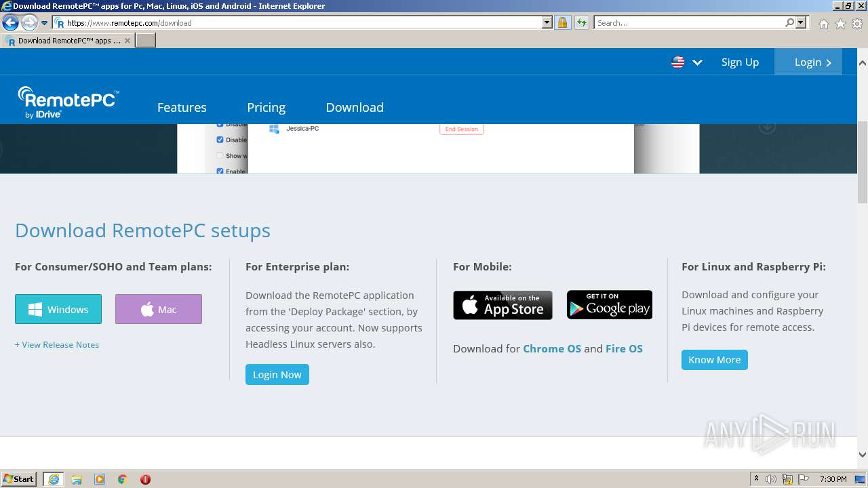Screen dimensions: 868x488
Task: Click the address bar URL field
Action: point(297,23)
